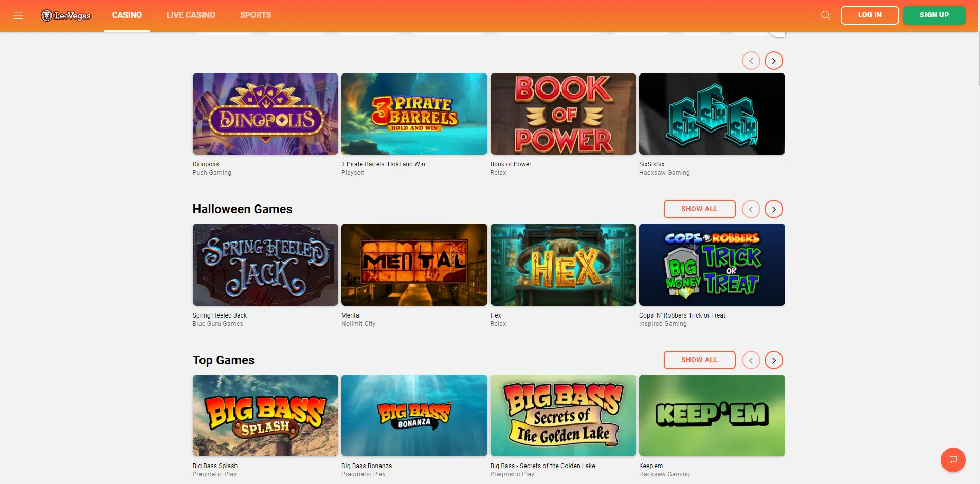Open Big Bass Golden Lake thumbnail

[x=563, y=415]
